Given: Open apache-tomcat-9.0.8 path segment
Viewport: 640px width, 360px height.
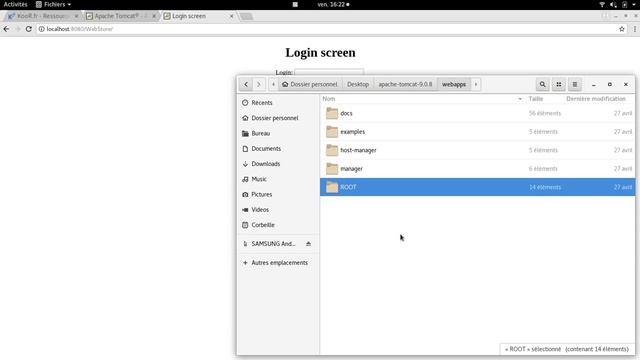Looking at the screenshot, I should pyautogui.click(x=405, y=84).
